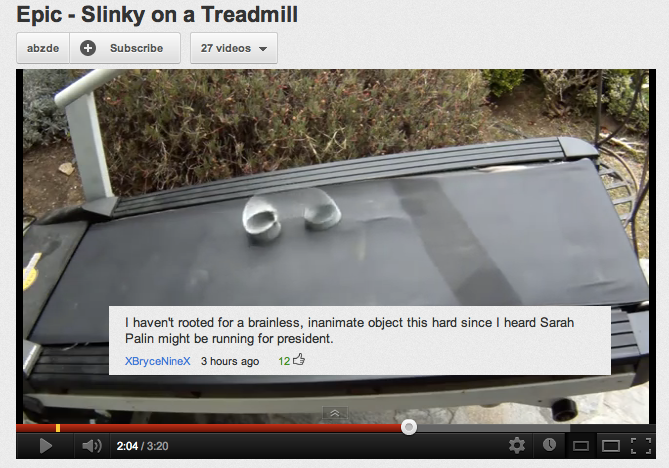The image size is (669, 468).
Task: Switch to large player size icon
Action: coord(611,446)
